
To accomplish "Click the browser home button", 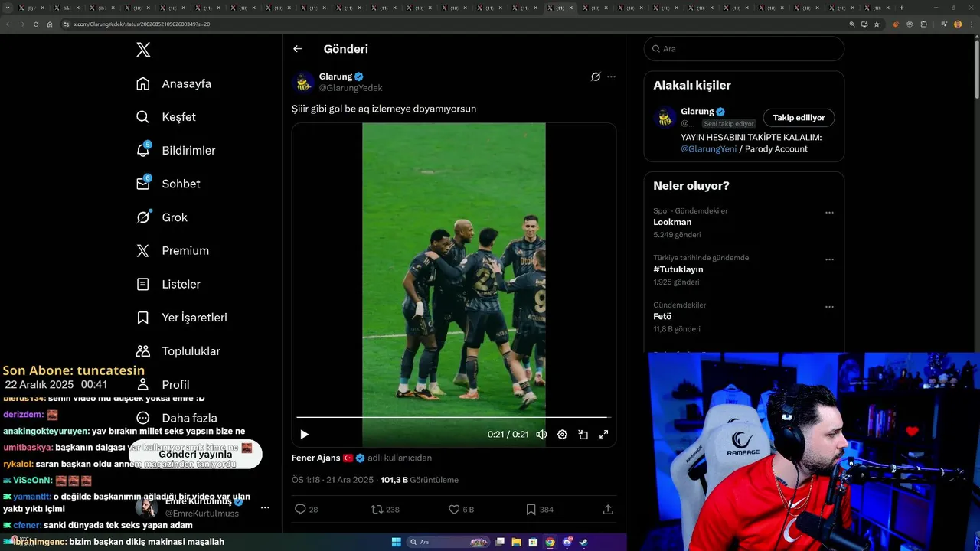I will point(50,24).
